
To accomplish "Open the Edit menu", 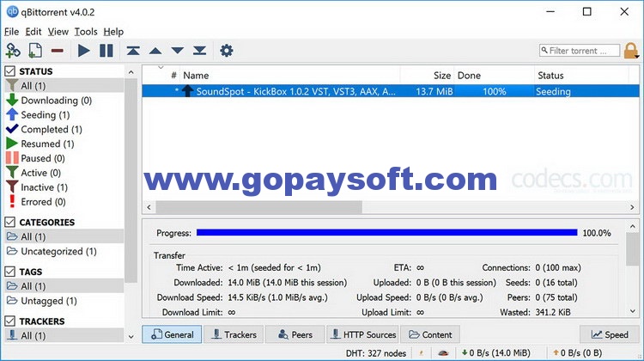I will pos(33,32).
